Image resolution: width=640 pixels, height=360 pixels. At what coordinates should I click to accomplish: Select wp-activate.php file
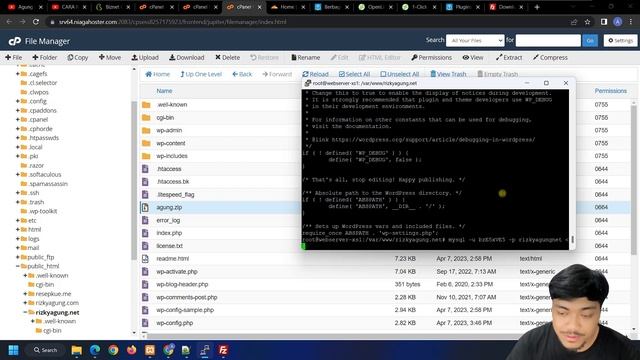177,271
